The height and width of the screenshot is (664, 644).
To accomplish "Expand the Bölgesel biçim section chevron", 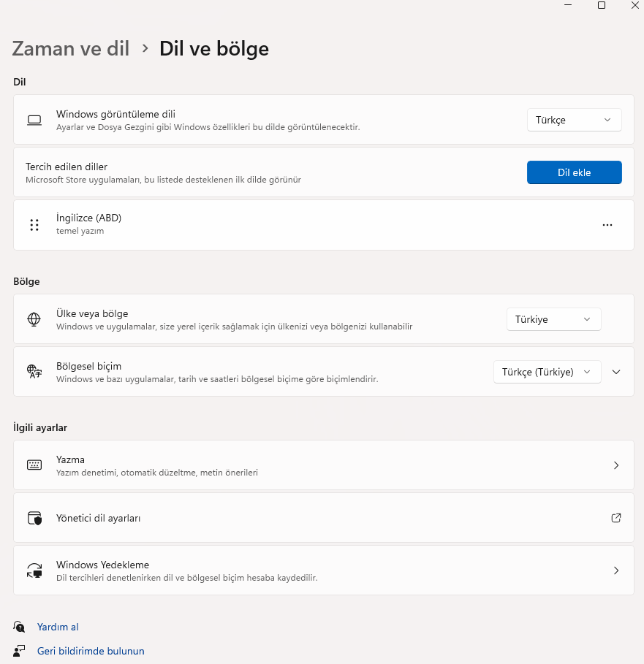I will point(616,372).
